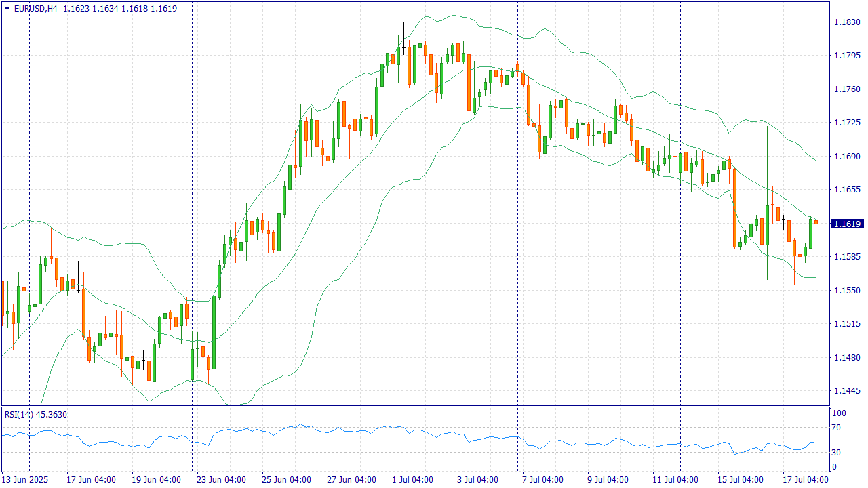This screenshot has width=868, height=488.
Task: Click the highlighted current price label 1.1619
Action: (846, 224)
